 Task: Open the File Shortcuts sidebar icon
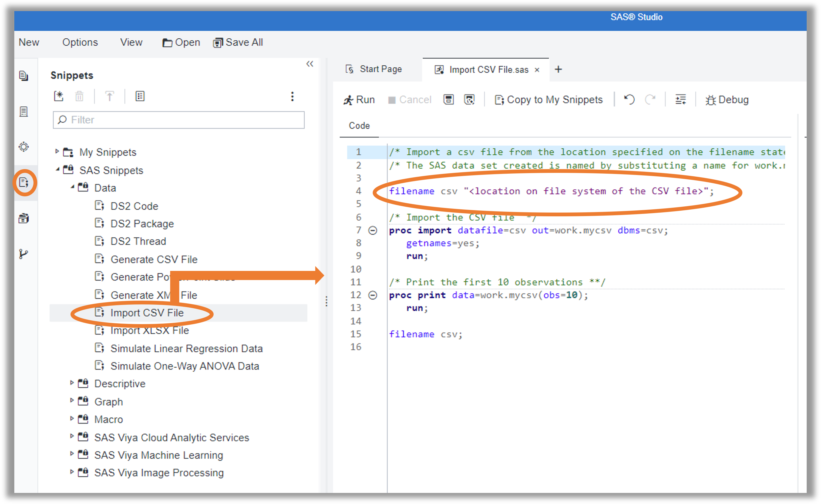(x=23, y=218)
